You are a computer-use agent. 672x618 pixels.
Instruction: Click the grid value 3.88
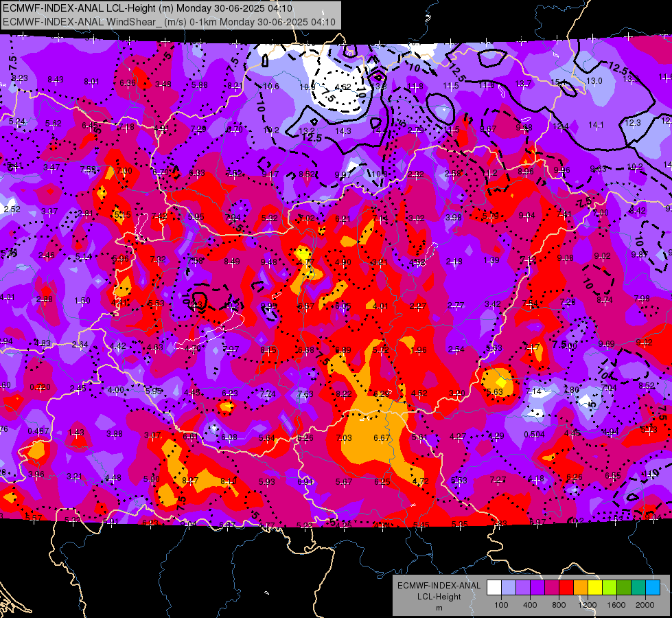[x=115, y=434]
